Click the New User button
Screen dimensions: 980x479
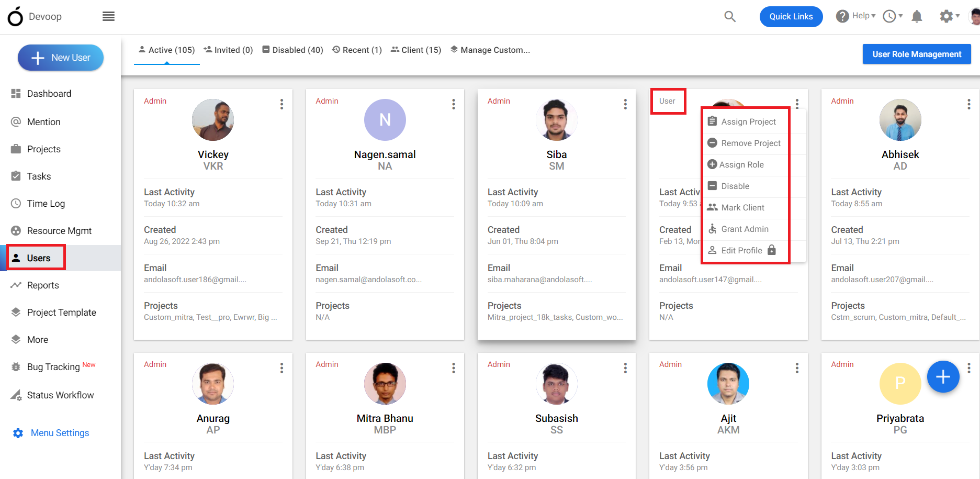tap(61, 58)
